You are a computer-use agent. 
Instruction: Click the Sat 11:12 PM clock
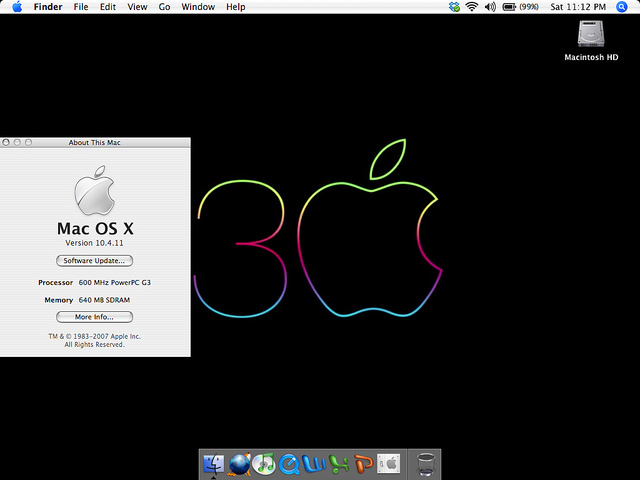pyautogui.click(x=578, y=7)
